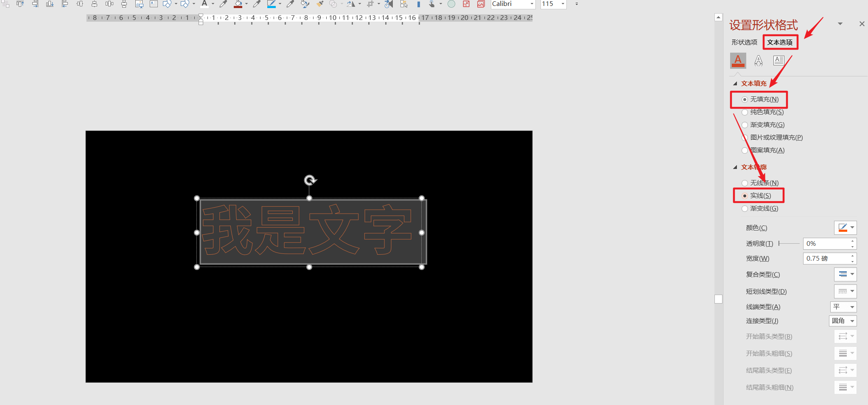Screen dimensions: 868x405
Task: Select 渐变填充 gradient fill option
Action: point(763,125)
